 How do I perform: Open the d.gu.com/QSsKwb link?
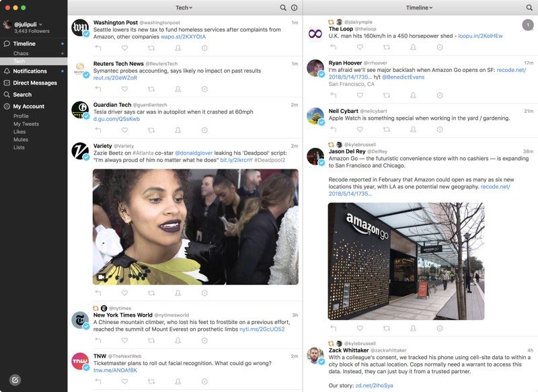[116, 119]
